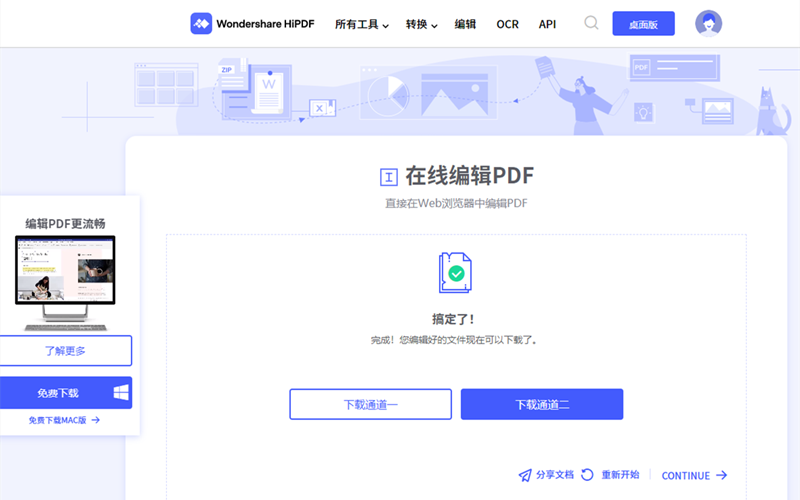Click the restart circular arrow icon
Image resolution: width=800 pixels, height=500 pixels.
587,475
